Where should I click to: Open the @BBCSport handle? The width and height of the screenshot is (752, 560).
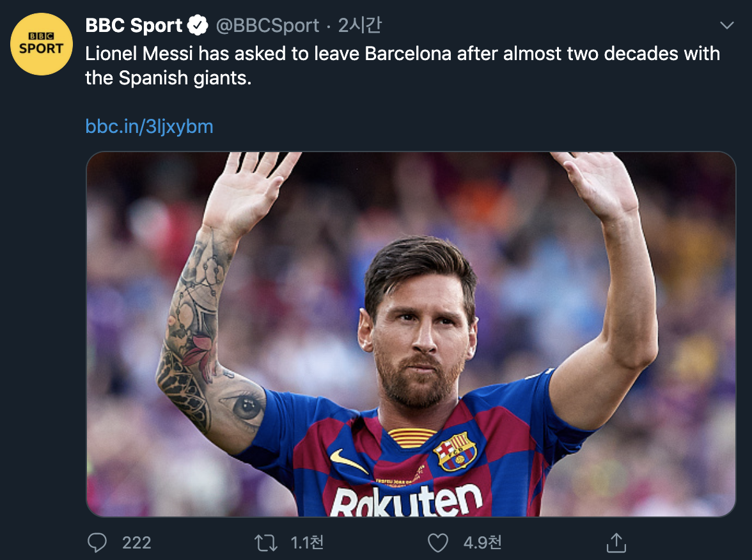[267, 26]
